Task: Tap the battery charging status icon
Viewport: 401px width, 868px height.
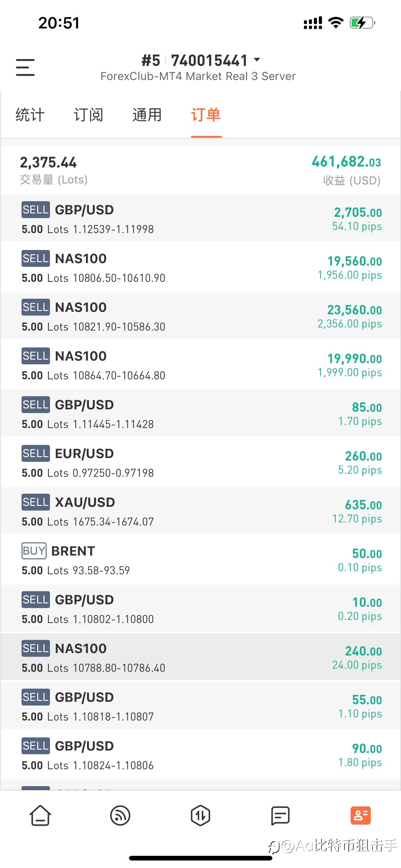Action: tap(362, 23)
